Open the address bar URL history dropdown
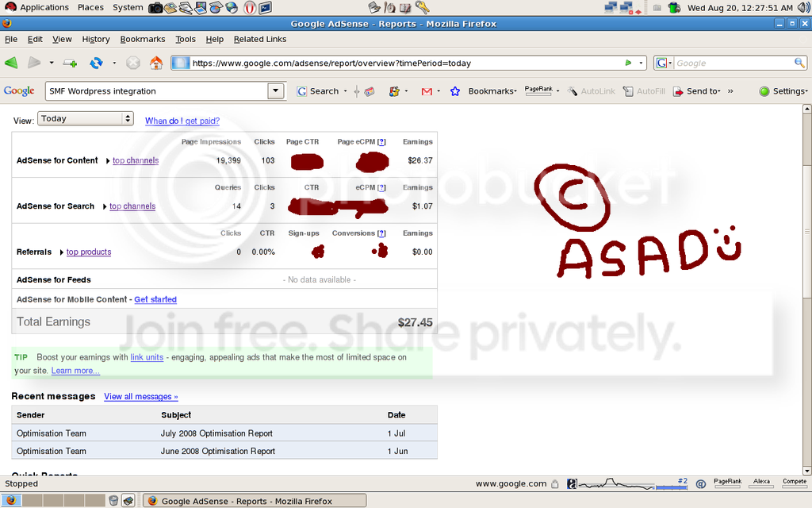This screenshot has width=812, height=508. point(641,63)
